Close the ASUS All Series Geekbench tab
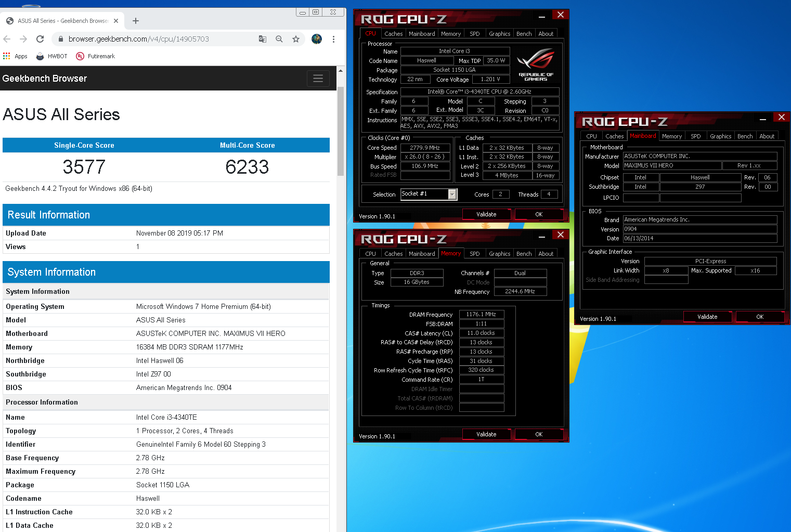Screen dimensions: 791x532 pos(116,21)
